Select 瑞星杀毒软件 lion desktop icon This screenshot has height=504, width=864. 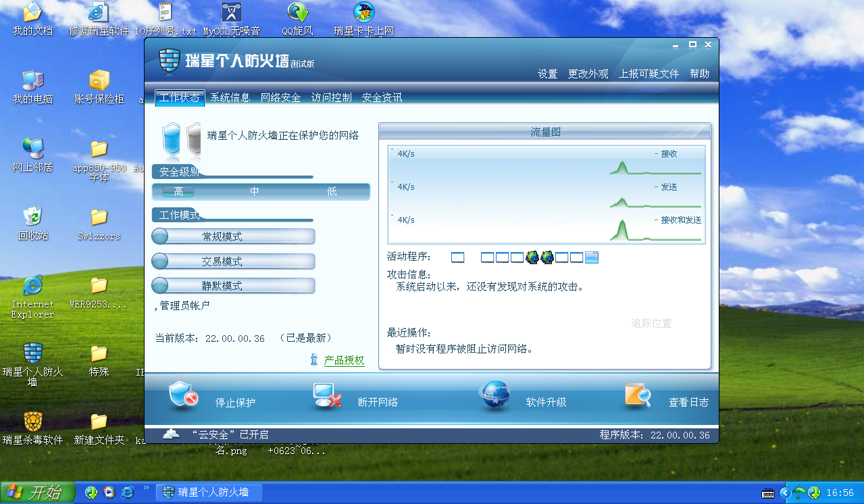click(32, 428)
